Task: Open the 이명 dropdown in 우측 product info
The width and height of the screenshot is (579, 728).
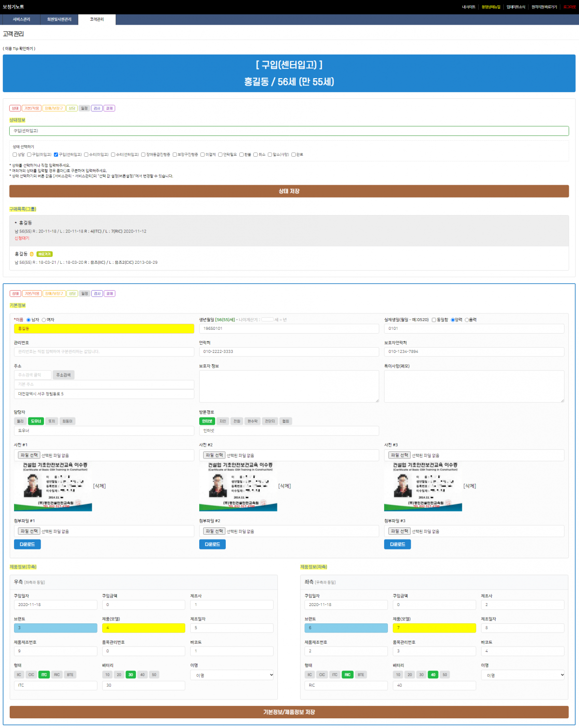Action: pos(232,675)
